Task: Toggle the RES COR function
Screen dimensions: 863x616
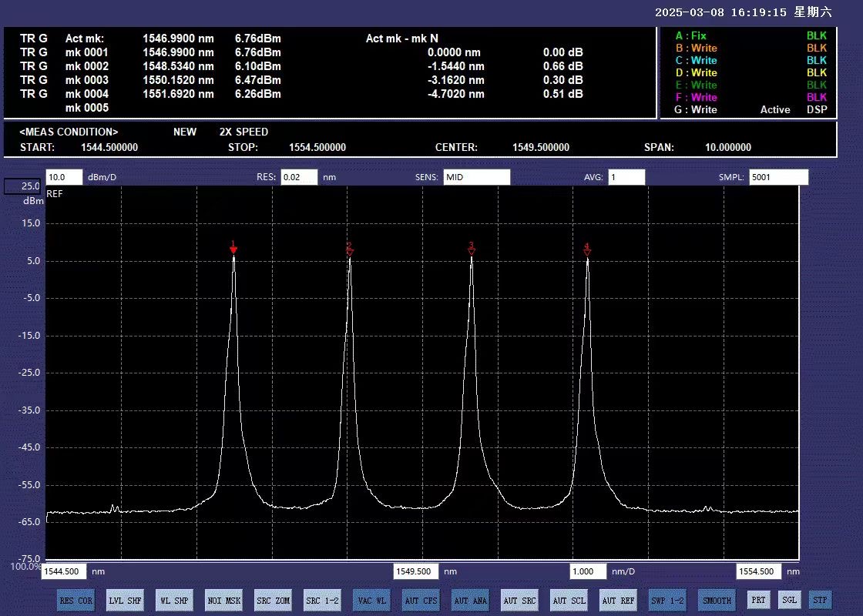Action: pyautogui.click(x=76, y=600)
